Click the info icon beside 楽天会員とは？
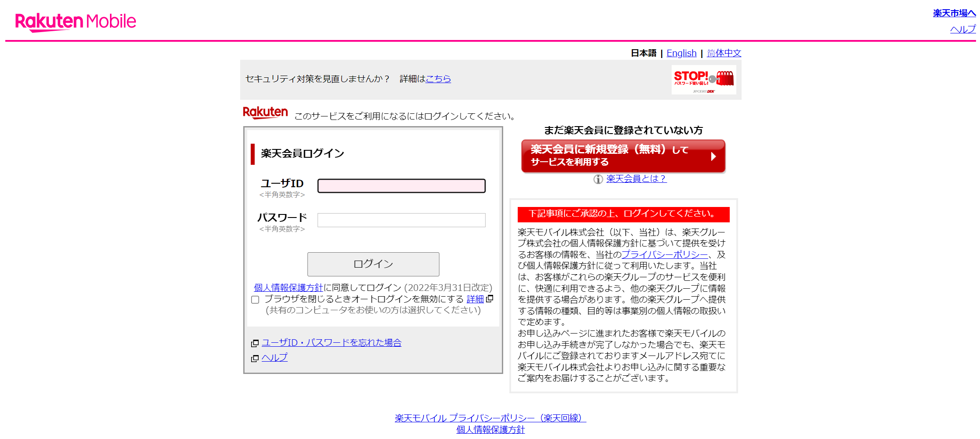The width and height of the screenshot is (980, 439). (598, 179)
